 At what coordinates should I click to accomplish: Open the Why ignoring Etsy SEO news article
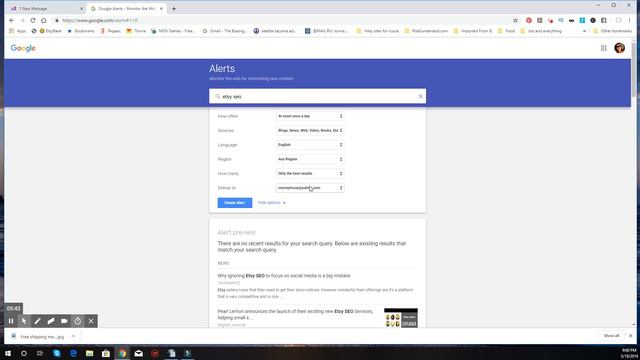coord(284,276)
